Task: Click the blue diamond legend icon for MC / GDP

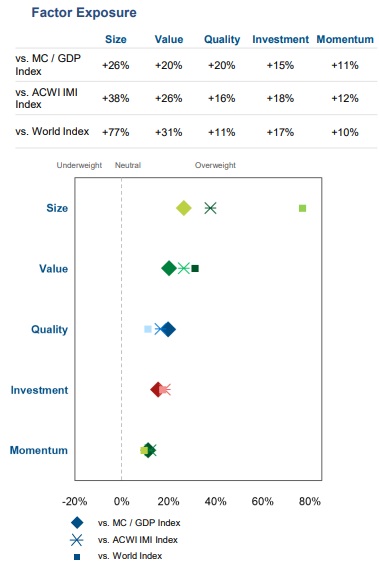Action: [x=77, y=523]
